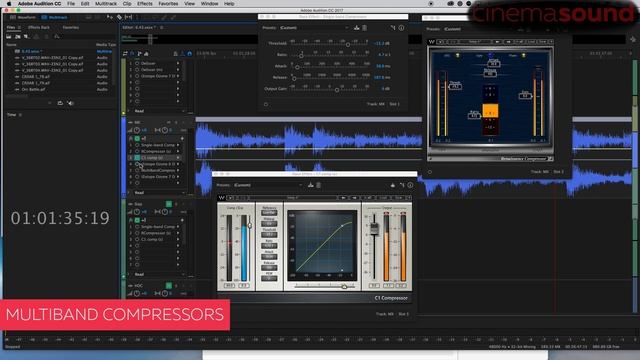Toggle power for Single-band Compressor in MX track
The height and width of the screenshot is (360, 640).
(137, 145)
